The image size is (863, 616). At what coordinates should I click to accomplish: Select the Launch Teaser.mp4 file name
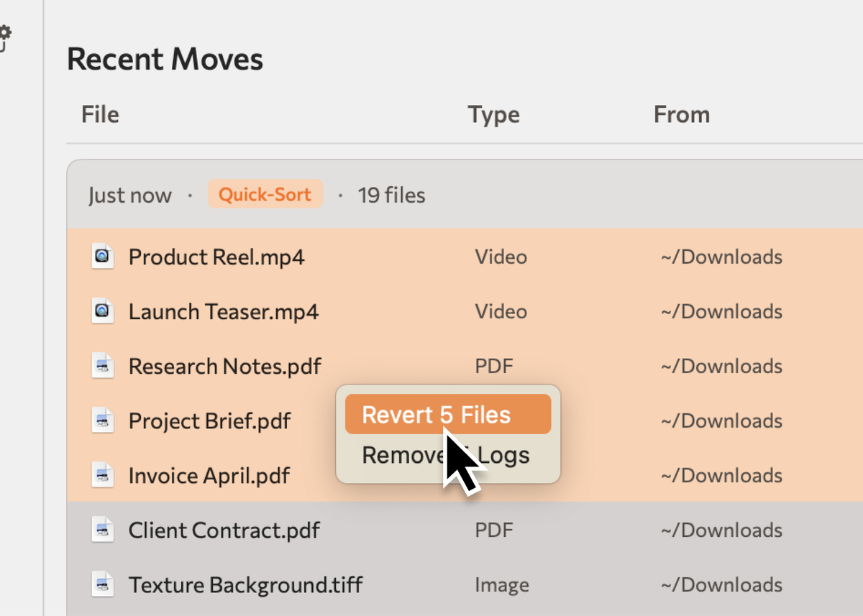[223, 311]
